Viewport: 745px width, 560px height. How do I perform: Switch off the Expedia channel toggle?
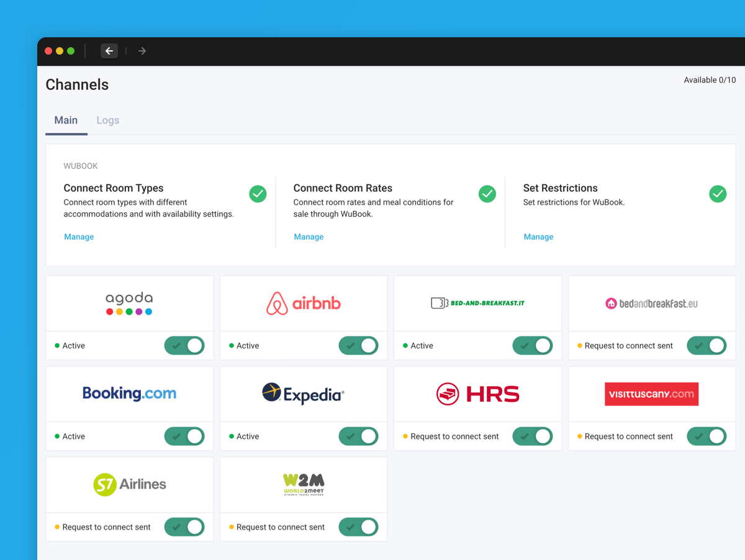358,436
